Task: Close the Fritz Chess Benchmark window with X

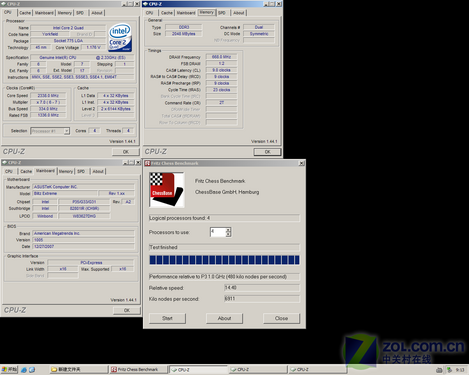Action: coord(301,163)
